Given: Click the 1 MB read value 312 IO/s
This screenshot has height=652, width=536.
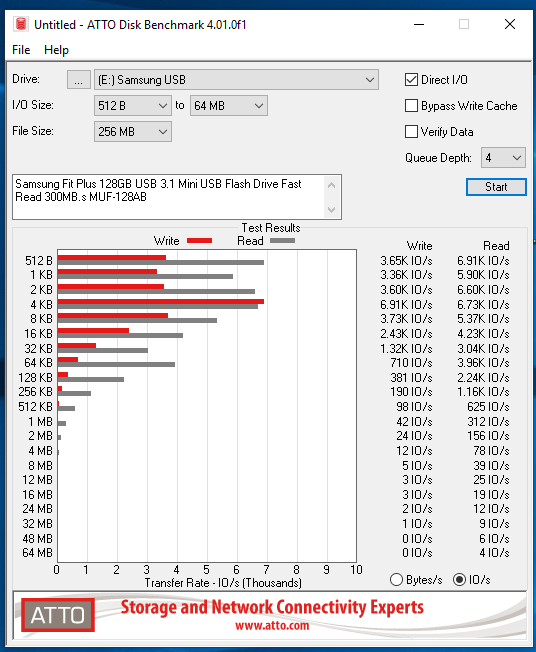Looking at the screenshot, I should [488, 422].
